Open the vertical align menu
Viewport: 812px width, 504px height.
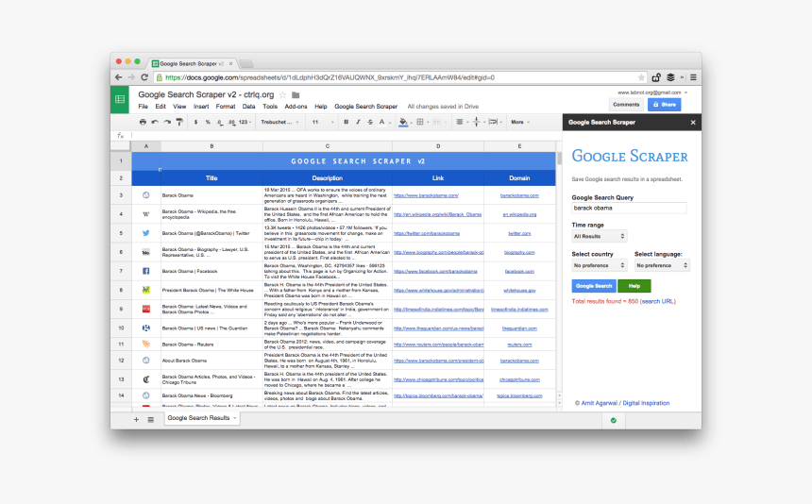[477, 122]
